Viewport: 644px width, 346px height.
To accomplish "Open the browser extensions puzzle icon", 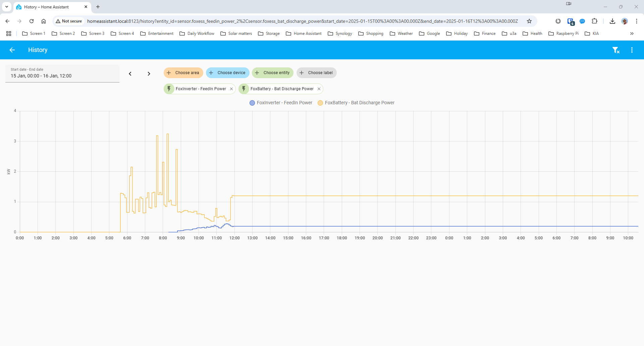I will (594, 21).
